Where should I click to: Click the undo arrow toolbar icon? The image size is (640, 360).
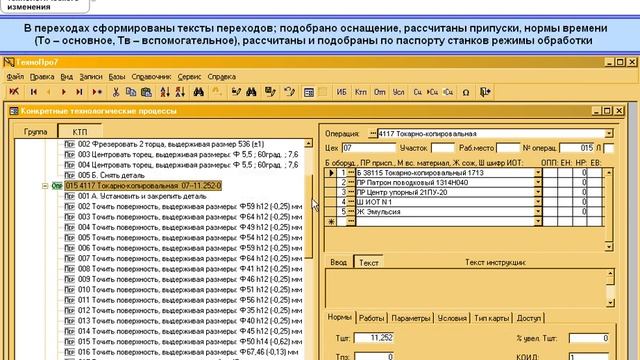(x=289, y=92)
